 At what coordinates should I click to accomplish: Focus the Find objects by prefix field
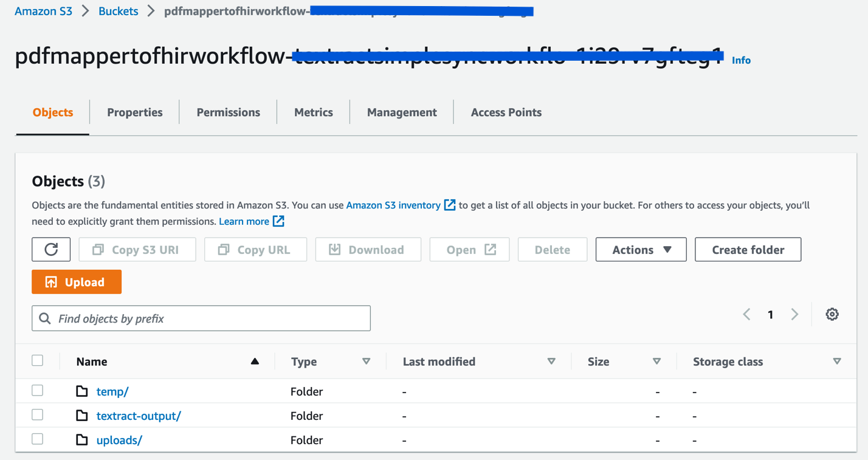pyautogui.click(x=201, y=318)
